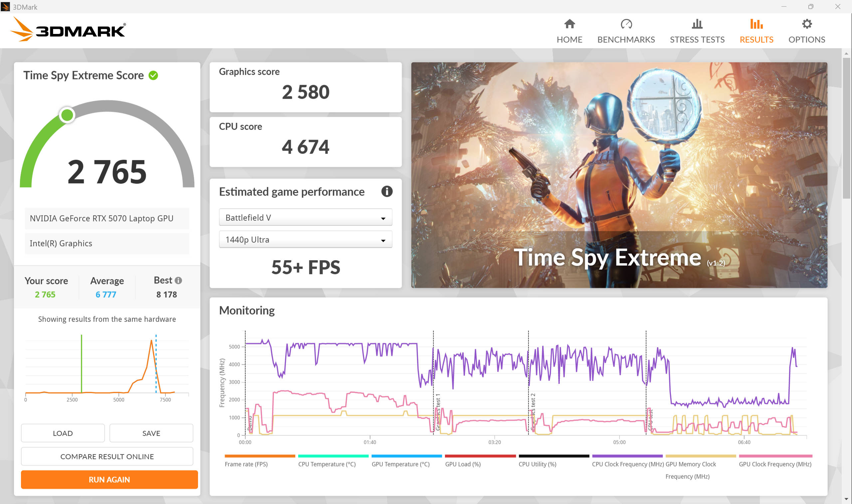Click the NVIDIA GeForce RTX 5070 Laptop GPU row
This screenshot has height=504, width=852.
click(x=107, y=218)
